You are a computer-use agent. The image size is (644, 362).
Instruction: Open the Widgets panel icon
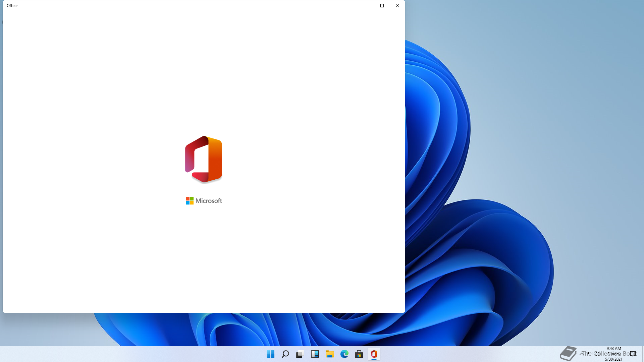(x=315, y=354)
